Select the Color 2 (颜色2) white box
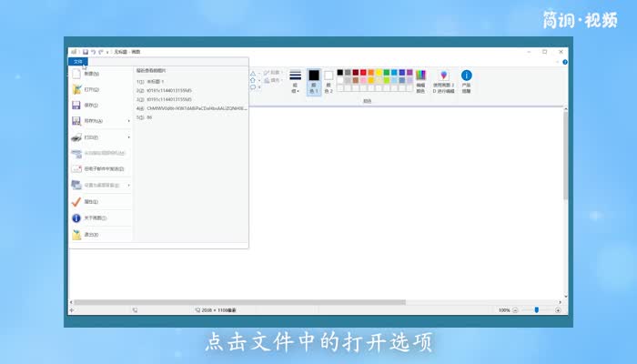 pos(329,80)
